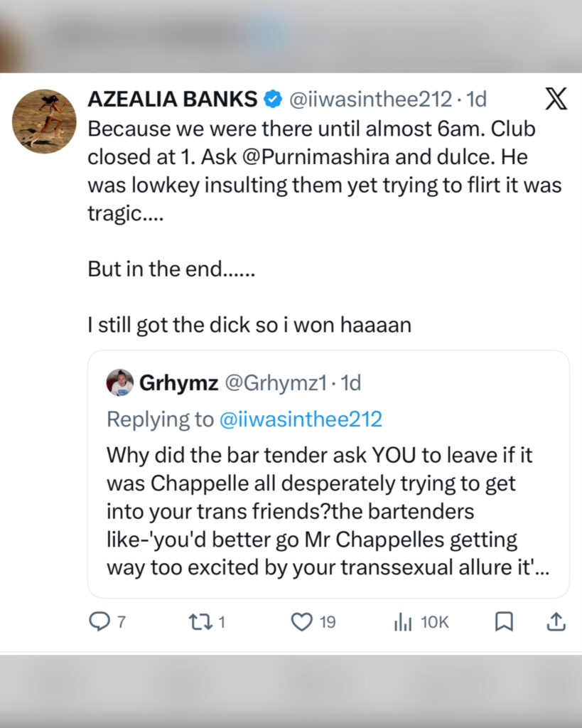The height and width of the screenshot is (728, 582).
Task: Follow the 'Replying to' @iiwasinthee212 link
Action: point(301,419)
